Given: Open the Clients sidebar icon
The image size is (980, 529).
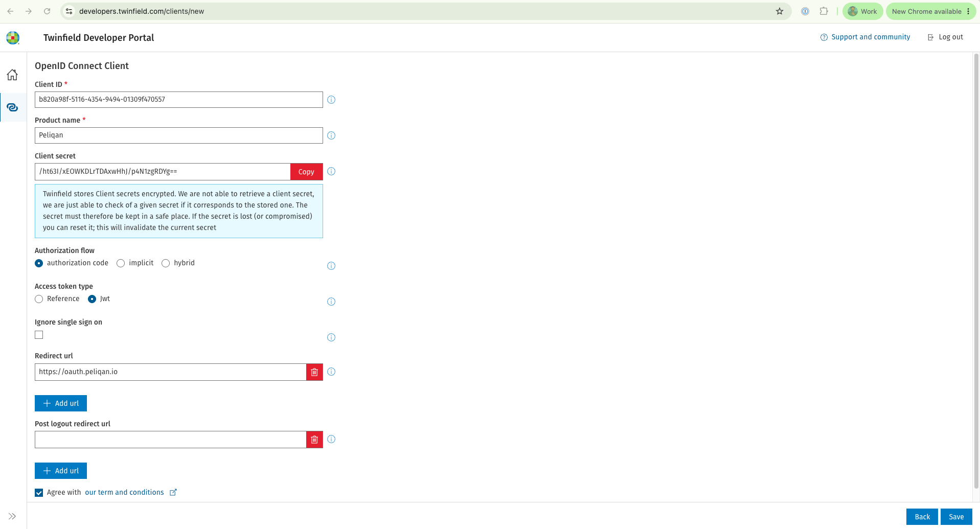Looking at the screenshot, I should pyautogui.click(x=12, y=107).
